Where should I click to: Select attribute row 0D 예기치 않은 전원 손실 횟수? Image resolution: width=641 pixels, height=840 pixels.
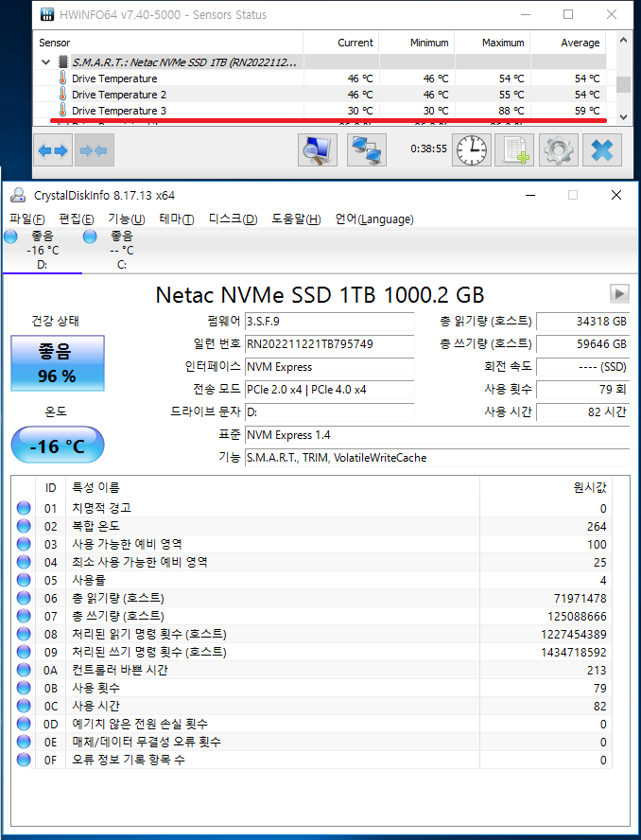(x=312, y=724)
